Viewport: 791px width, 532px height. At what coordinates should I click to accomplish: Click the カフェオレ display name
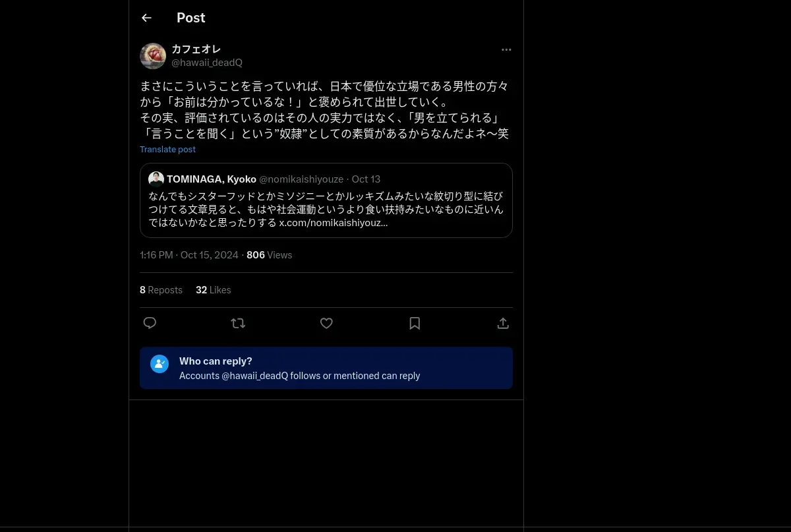196,49
